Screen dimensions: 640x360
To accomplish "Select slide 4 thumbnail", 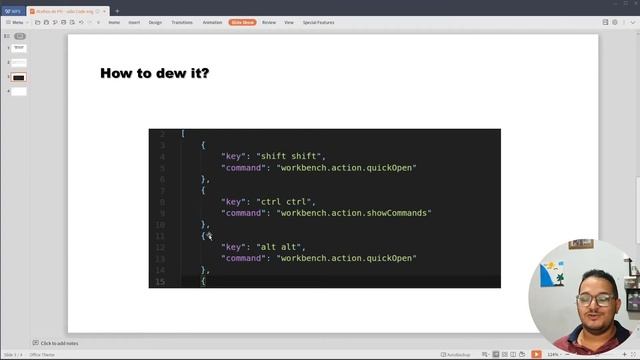I will pos(19,91).
